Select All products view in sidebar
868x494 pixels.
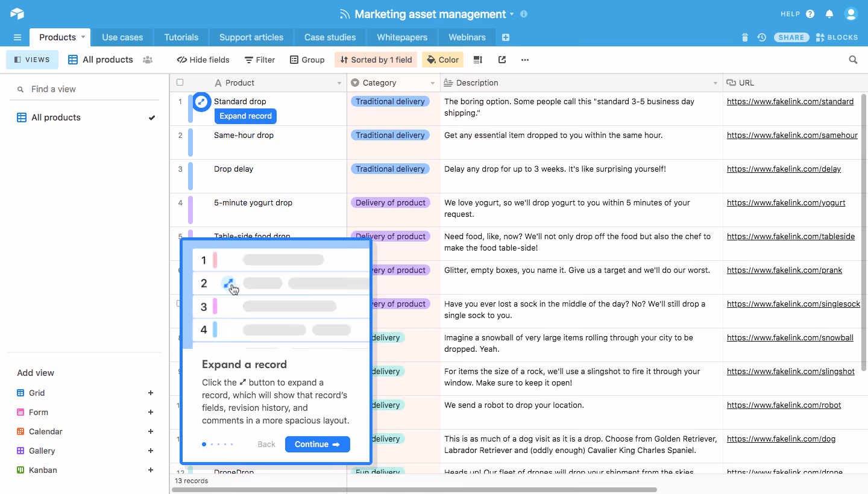click(85, 117)
